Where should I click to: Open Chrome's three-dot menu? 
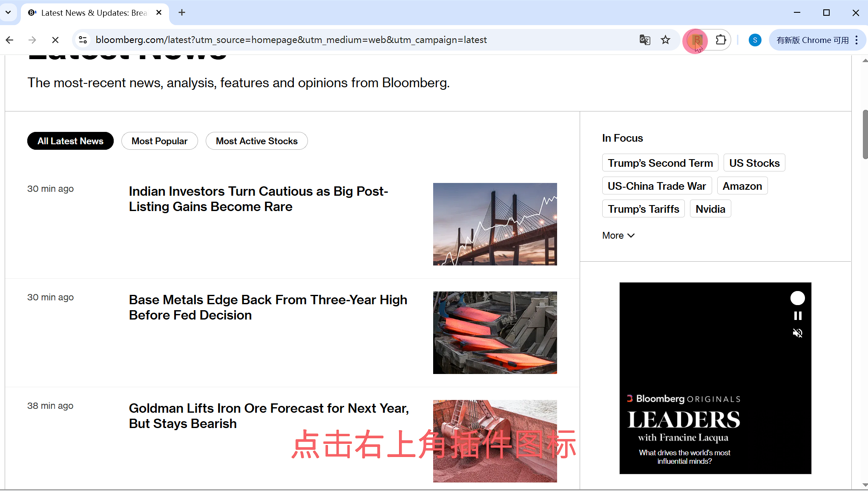tap(857, 40)
